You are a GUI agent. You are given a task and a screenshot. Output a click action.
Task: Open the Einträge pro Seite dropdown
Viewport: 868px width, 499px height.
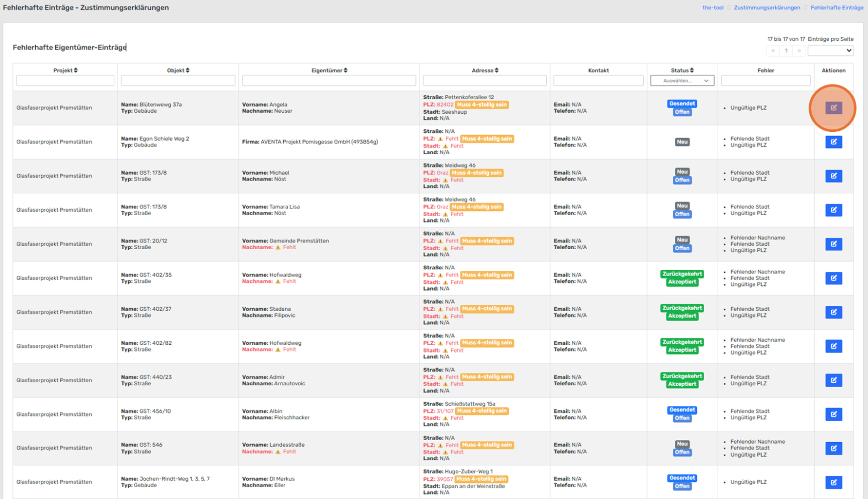coord(830,51)
